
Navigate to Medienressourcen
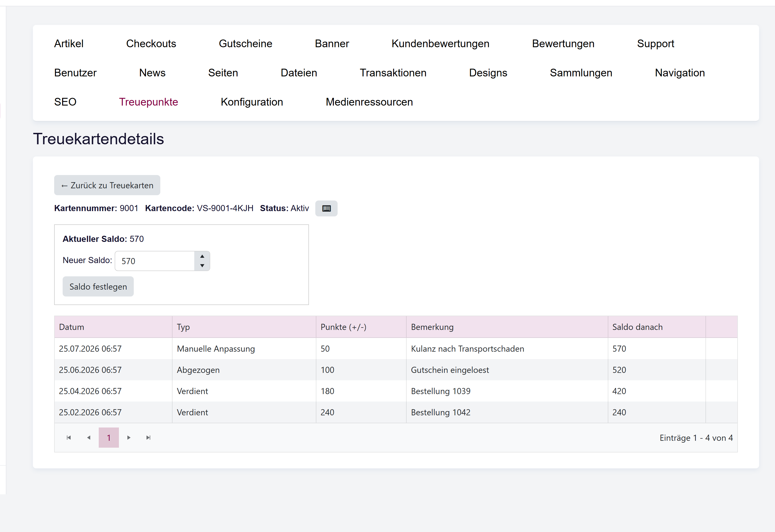[x=369, y=102]
